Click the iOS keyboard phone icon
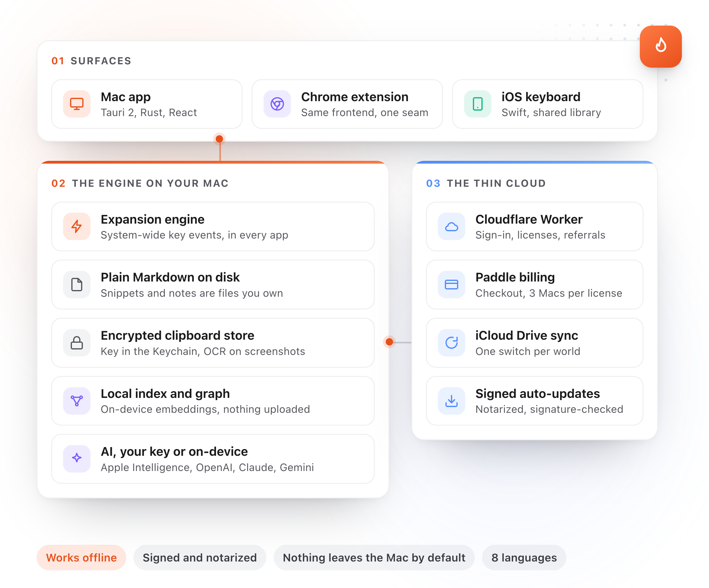 (x=477, y=104)
